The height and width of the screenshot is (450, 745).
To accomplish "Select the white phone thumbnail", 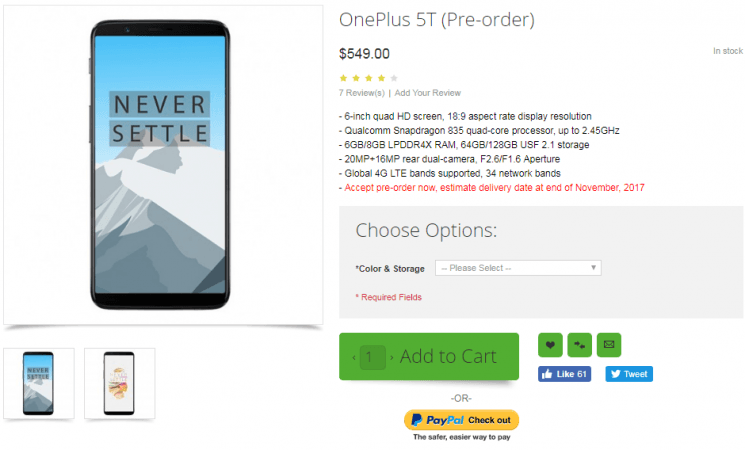I will pyautogui.click(x=120, y=383).
